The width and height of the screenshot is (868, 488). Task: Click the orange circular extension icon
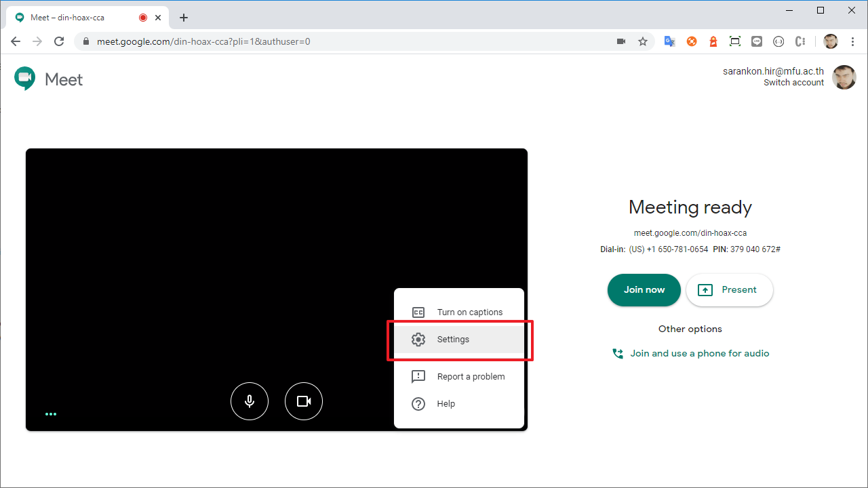[692, 41]
